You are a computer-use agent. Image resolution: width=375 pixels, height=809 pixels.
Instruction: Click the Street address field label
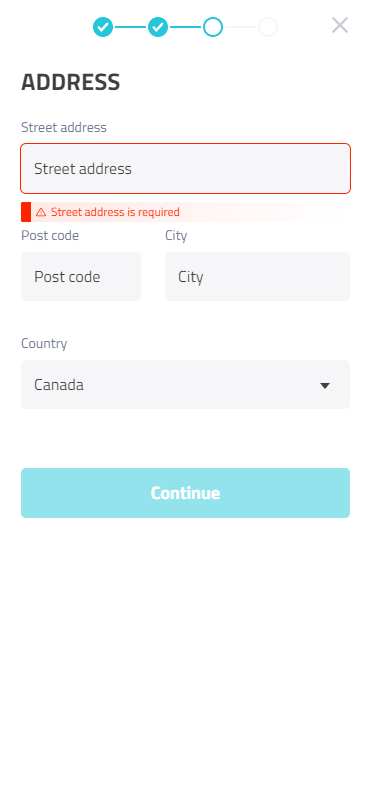[x=64, y=127]
